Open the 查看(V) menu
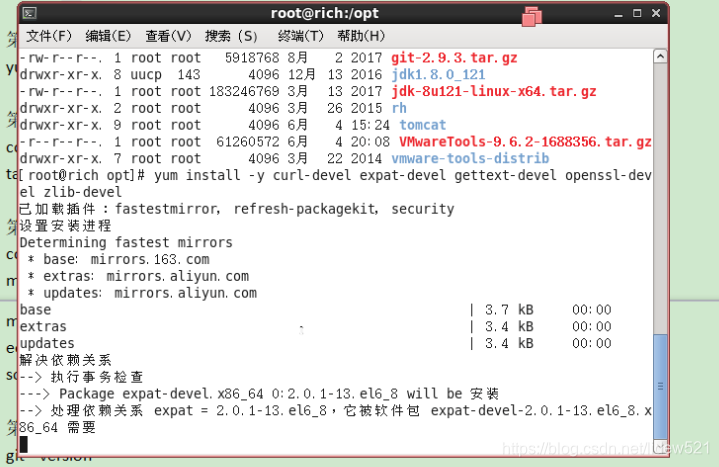 point(168,36)
